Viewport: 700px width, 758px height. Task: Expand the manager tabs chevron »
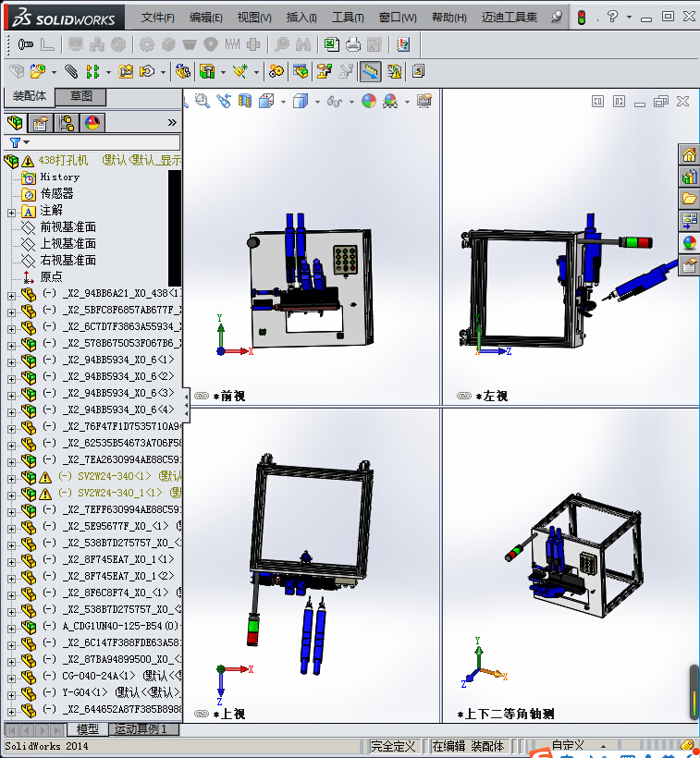(x=172, y=123)
